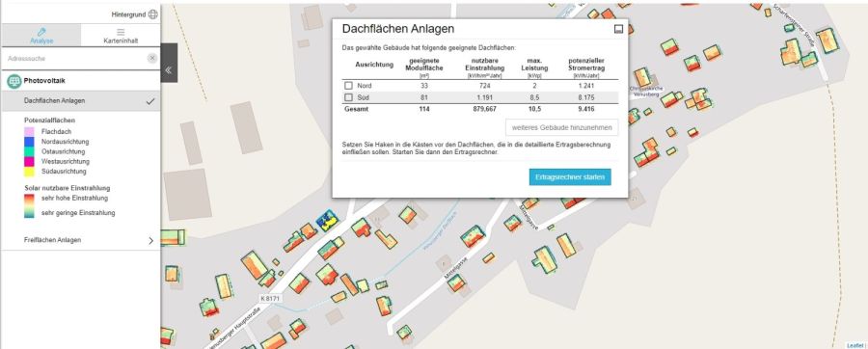868x349 pixels.
Task: Minimize the Dachflächen Anlagen dialog
Action: (x=619, y=29)
